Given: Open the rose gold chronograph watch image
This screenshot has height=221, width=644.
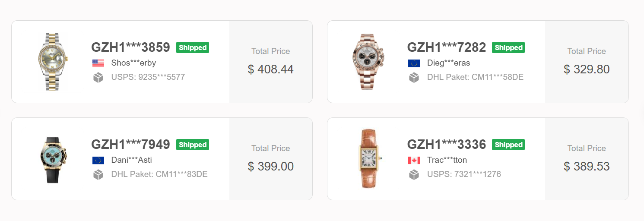Looking at the screenshot, I should pyautogui.click(x=368, y=62).
